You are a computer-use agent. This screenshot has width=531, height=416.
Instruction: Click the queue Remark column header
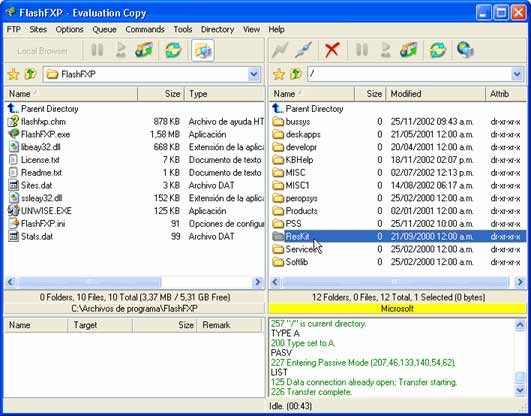pyautogui.click(x=229, y=325)
